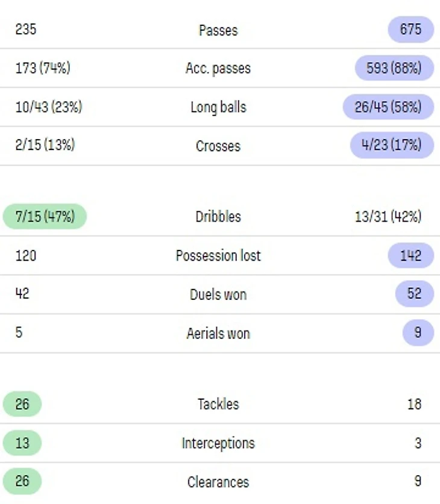Click the Possession lost label

click(x=218, y=255)
